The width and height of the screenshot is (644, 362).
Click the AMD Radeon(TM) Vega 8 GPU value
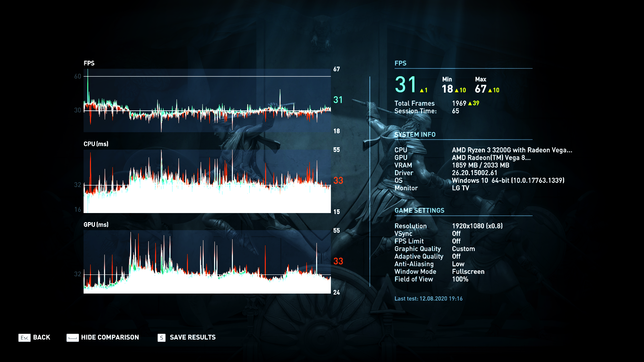tap(491, 158)
